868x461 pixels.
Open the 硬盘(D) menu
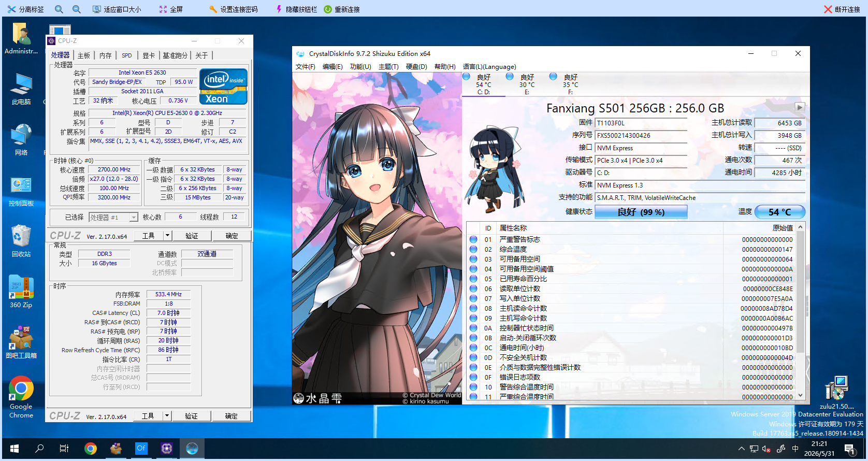point(416,67)
